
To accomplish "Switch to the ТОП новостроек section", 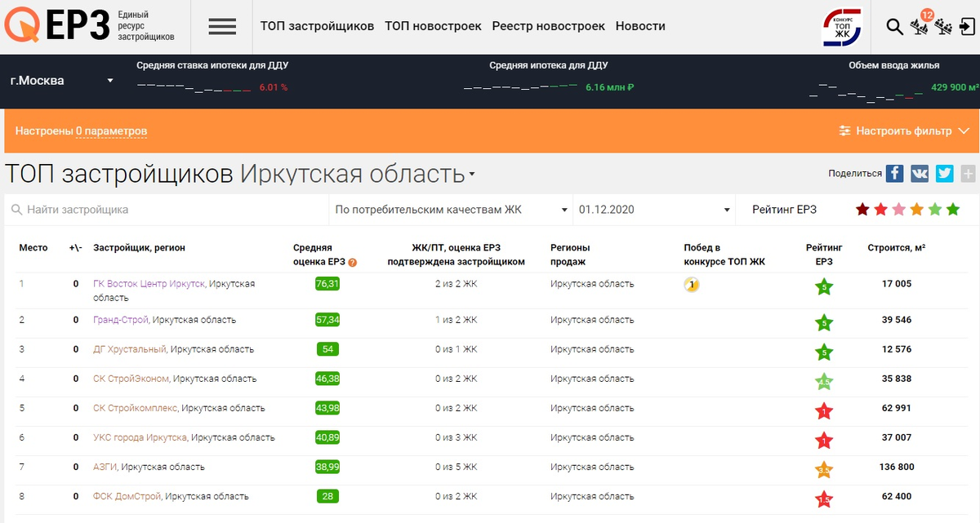I will pyautogui.click(x=433, y=25).
